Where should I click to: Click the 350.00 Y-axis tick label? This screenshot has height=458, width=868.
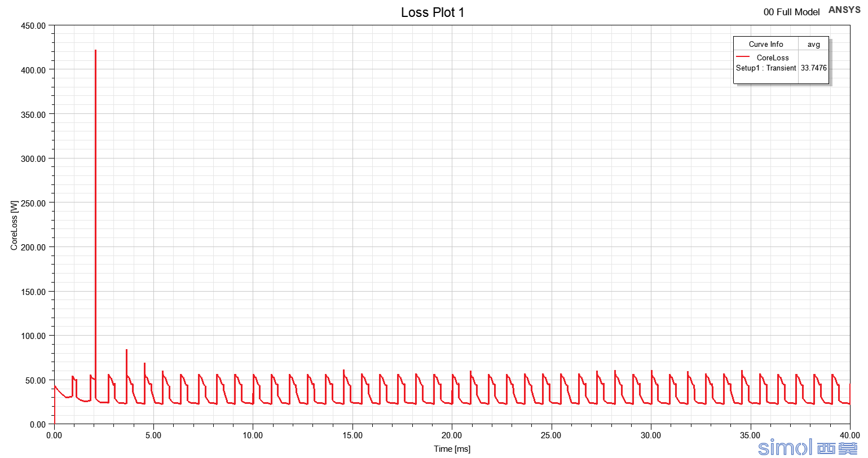click(33, 114)
